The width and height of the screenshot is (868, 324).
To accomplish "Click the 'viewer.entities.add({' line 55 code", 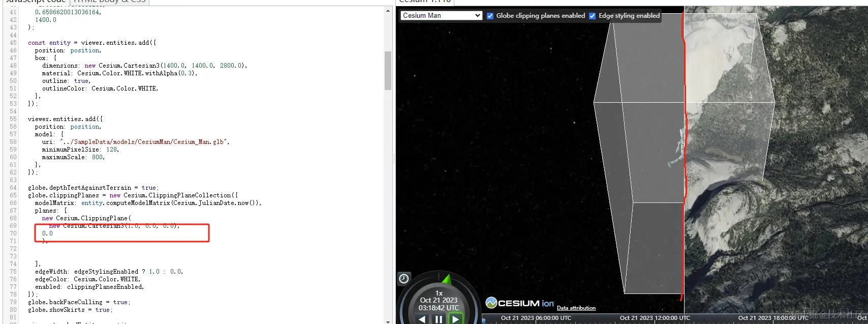I will [x=65, y=119].
